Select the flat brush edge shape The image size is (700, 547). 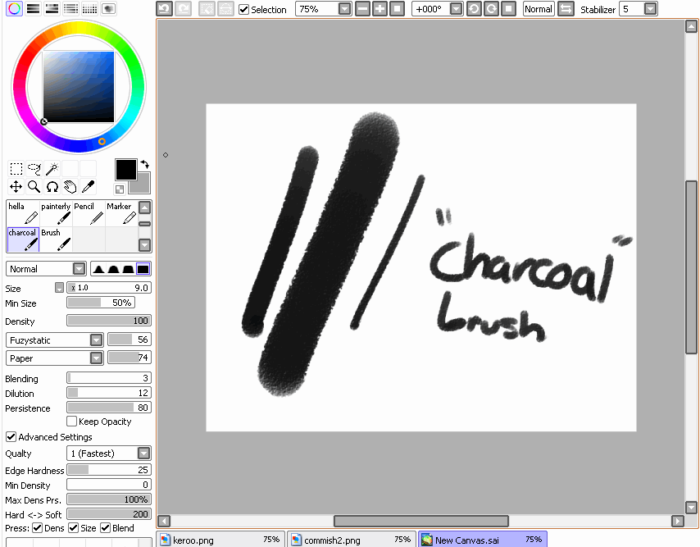pos(143,269)
